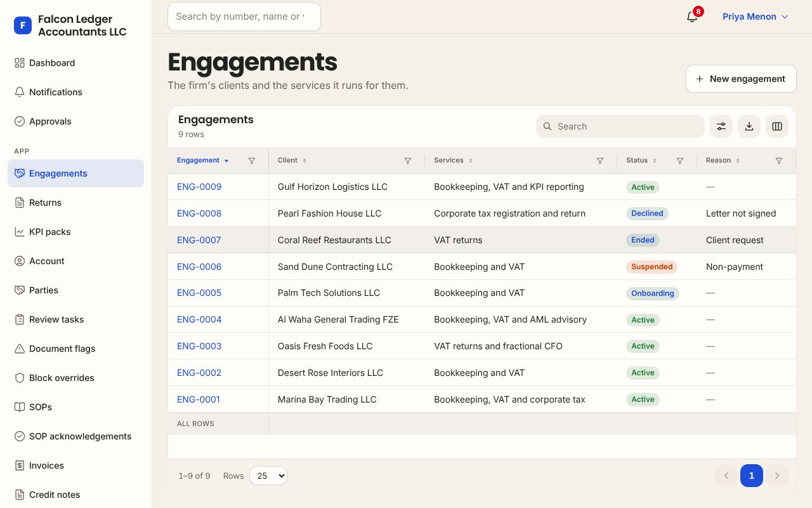Open Priya Menon user menu

click(x=755, y=17)
